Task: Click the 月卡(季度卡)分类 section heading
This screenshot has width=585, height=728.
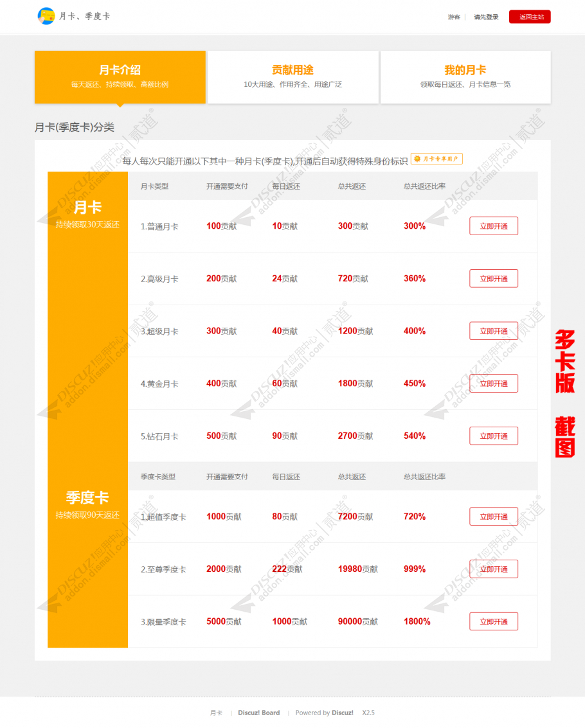Action: coord(75,127)
